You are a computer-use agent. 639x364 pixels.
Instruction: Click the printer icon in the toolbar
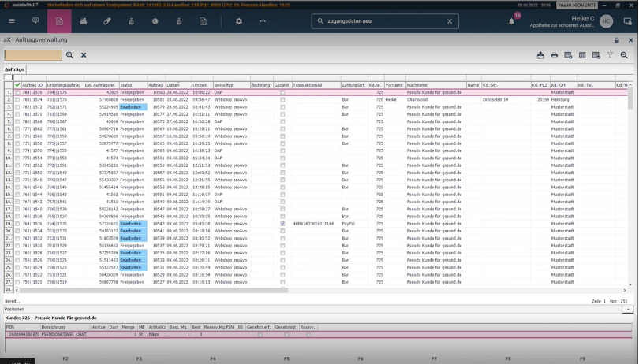[555, 55]
